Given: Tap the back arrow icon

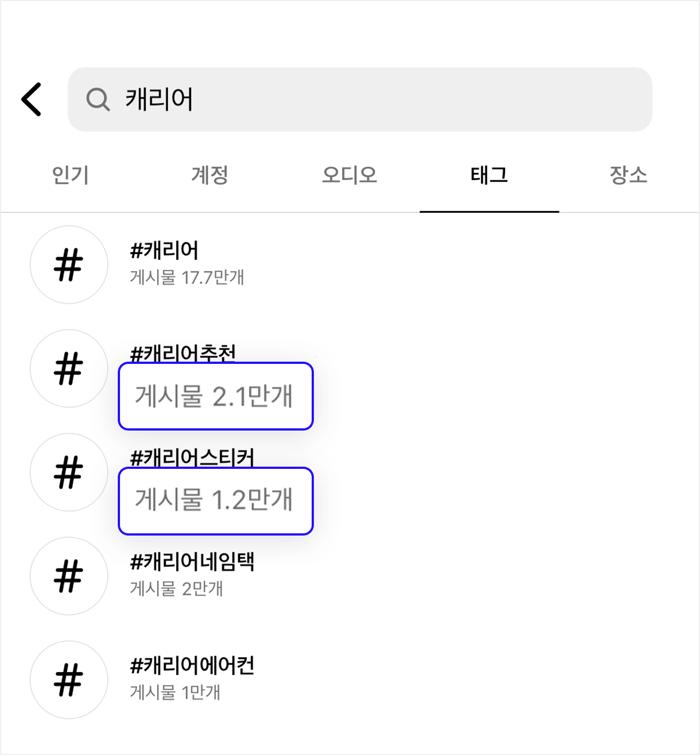Looking at the screenshot, I should click(32, 99).
